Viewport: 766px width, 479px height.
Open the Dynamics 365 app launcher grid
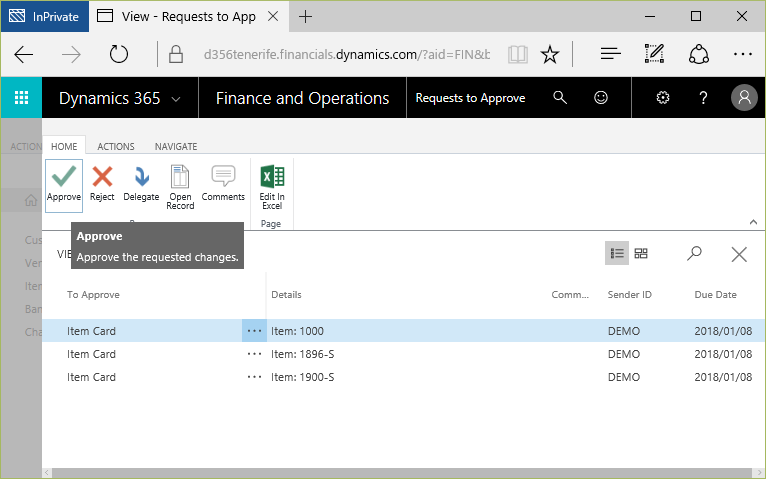click(21, 98)
